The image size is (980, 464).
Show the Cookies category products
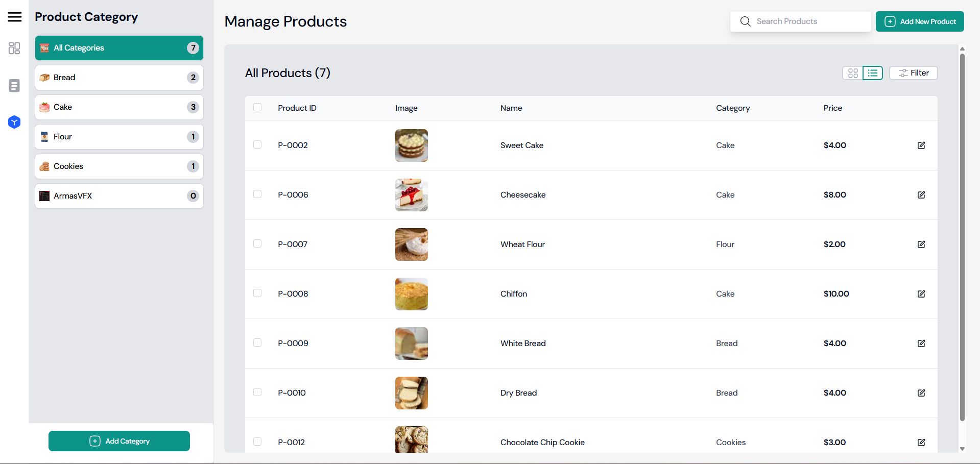coord(119,166)
